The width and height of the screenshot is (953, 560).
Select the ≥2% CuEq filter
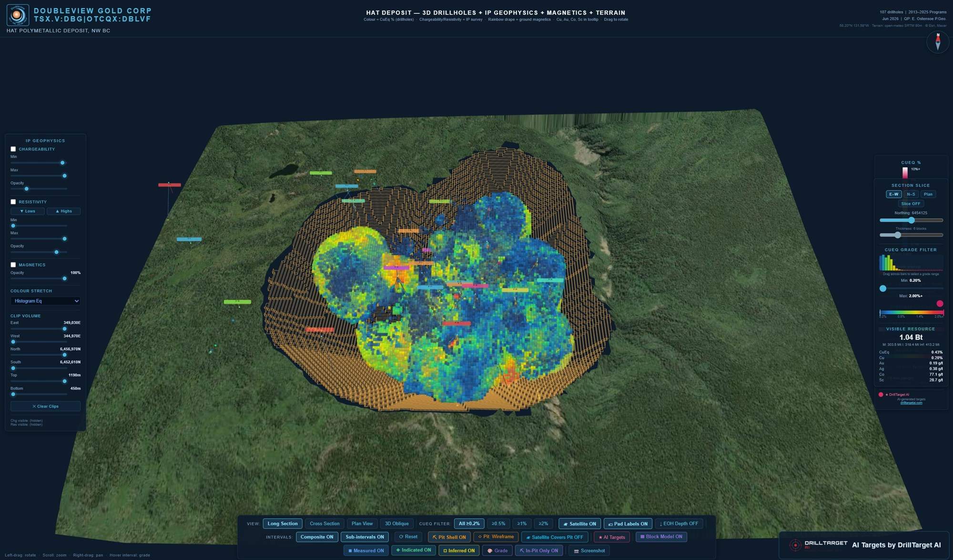(543, 524)
